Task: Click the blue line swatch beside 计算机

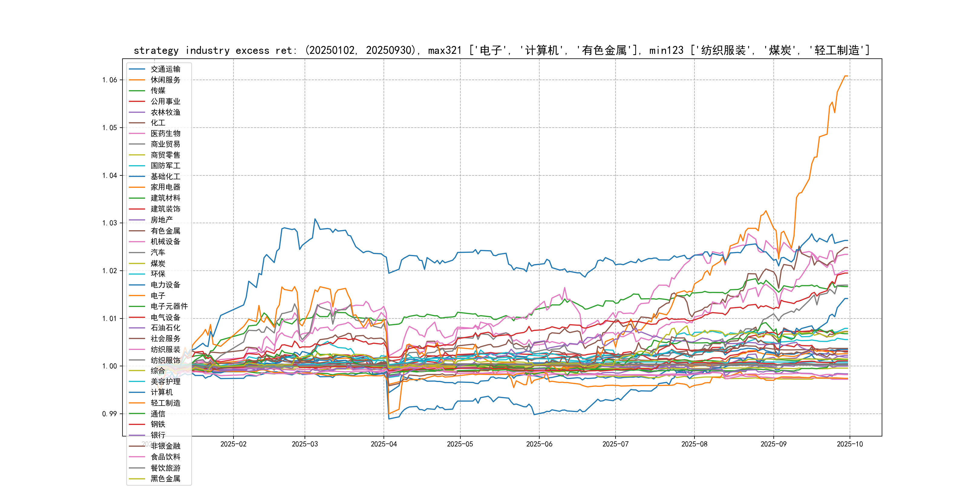Action: (x=137, y=392)
